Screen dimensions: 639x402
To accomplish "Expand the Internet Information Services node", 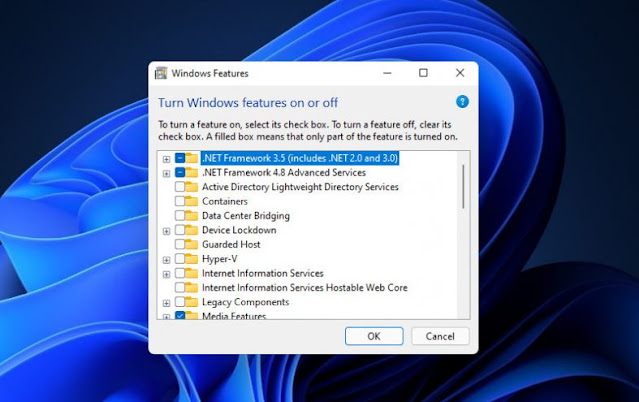I will pos(166,274).
